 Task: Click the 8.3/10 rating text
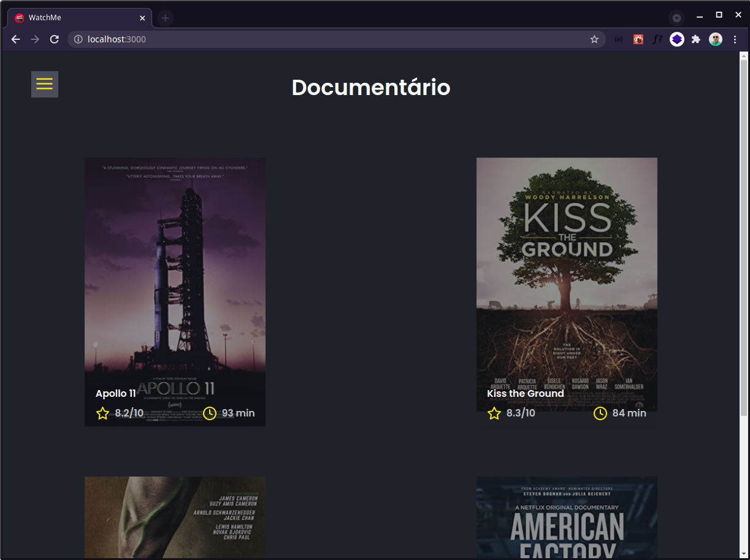tap(521, 413)
